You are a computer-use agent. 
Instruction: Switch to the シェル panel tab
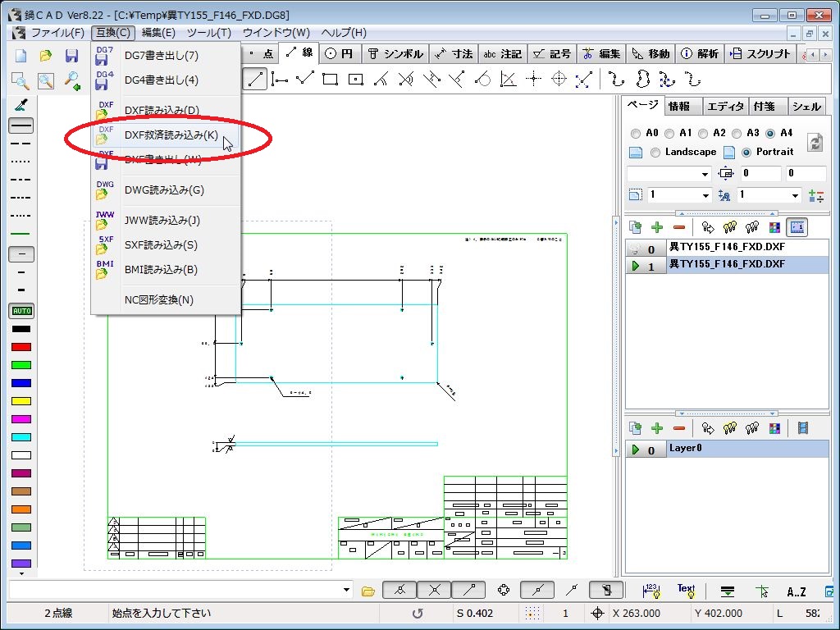pyautogui.click(x=806, y=106)
